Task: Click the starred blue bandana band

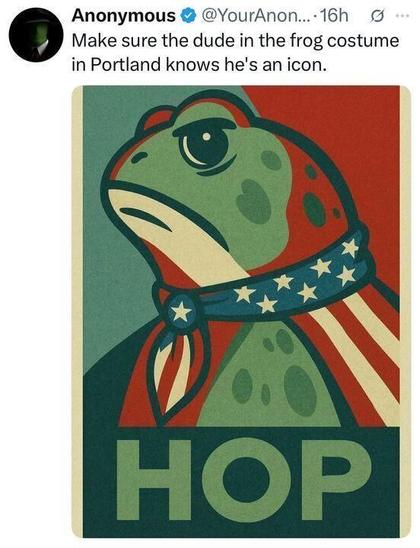Action: click(x=280, y=280)
